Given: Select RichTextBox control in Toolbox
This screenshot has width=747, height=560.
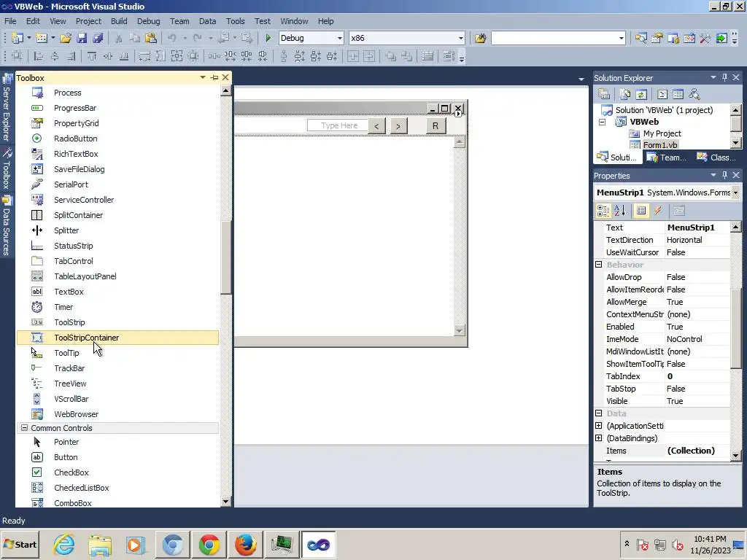Looking at the screenshot, I should click(117, 154).
